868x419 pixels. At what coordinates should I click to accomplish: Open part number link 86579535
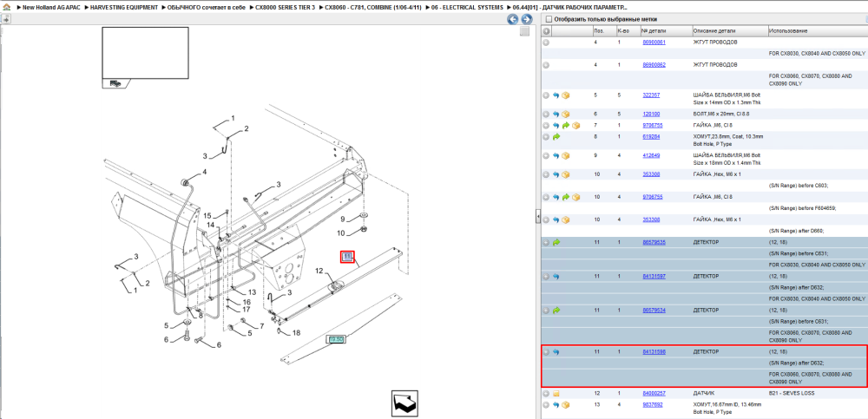pos(654,242)
